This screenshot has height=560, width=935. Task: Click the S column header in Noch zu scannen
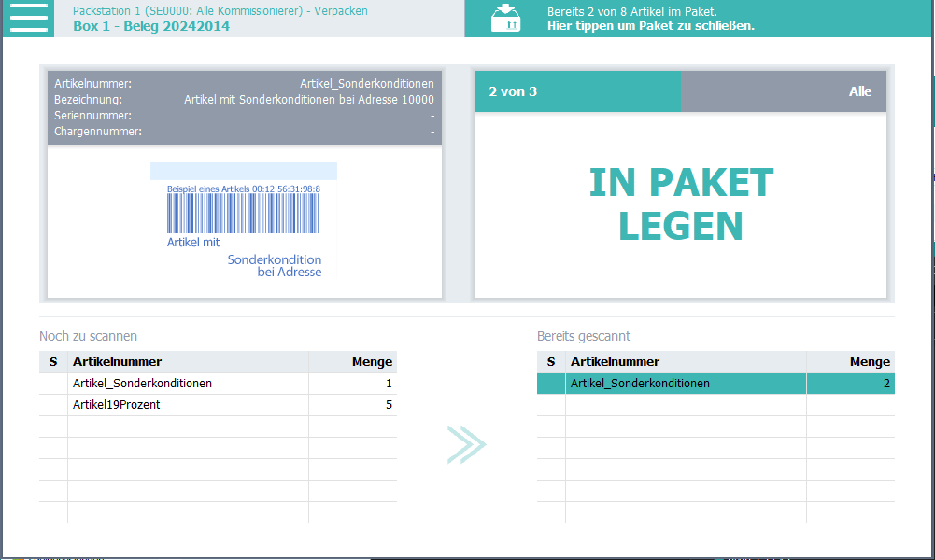coord(53,362)
